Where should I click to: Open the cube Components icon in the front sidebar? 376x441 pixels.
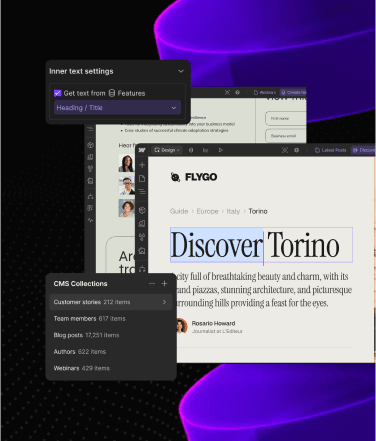click(142, 210)
